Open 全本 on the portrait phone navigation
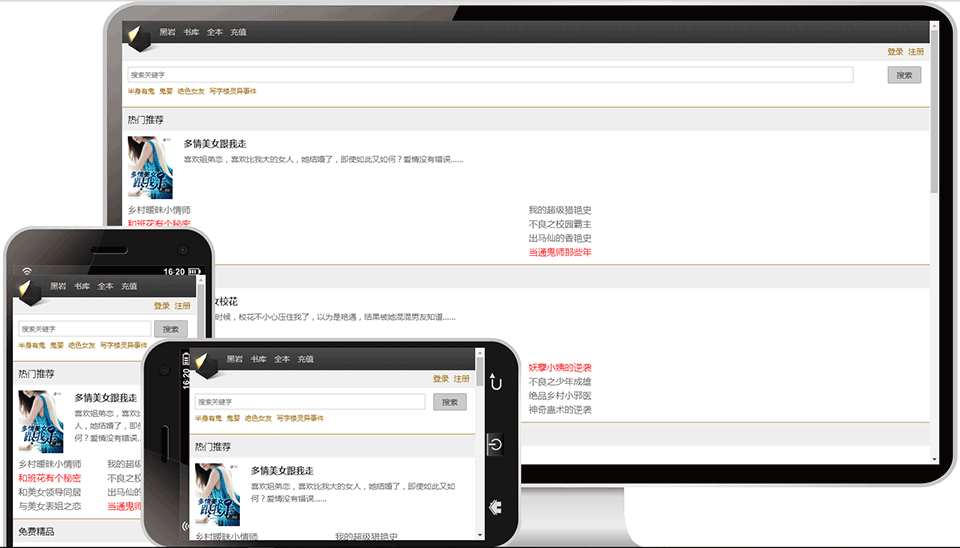 [x=105, y=286]
